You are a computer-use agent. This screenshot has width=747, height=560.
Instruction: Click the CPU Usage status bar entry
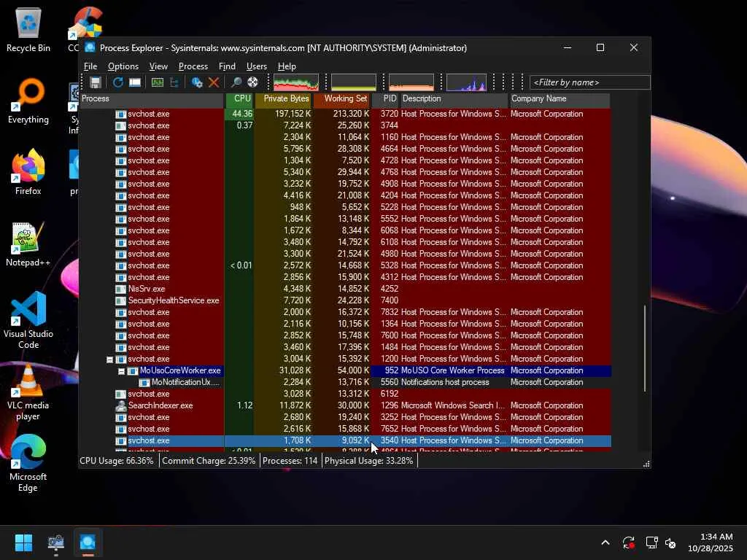click(117, 461)
